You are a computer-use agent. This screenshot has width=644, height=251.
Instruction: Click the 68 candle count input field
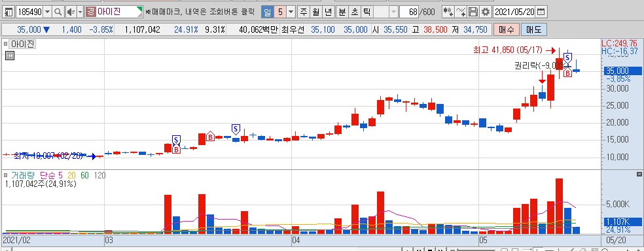coord(410,12)
